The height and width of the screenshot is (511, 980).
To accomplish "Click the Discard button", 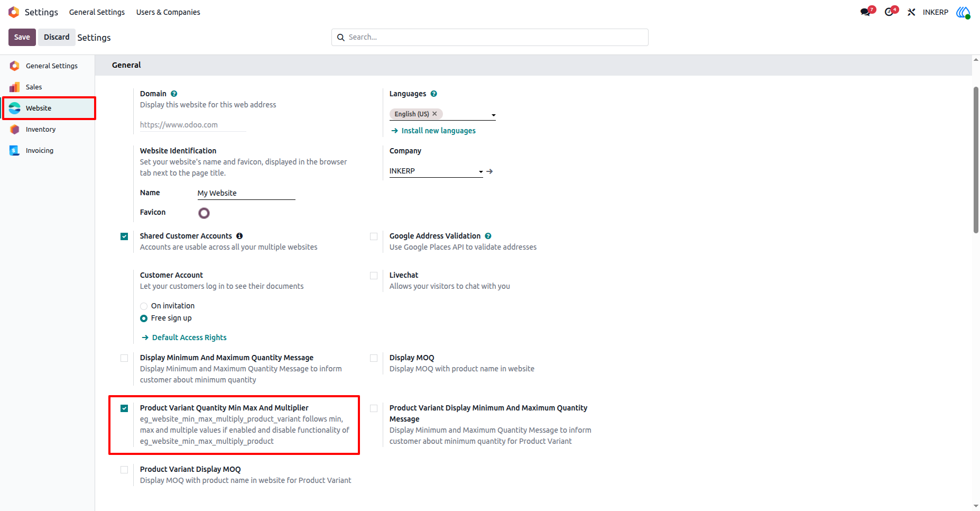I will click(x=57, y=37).
